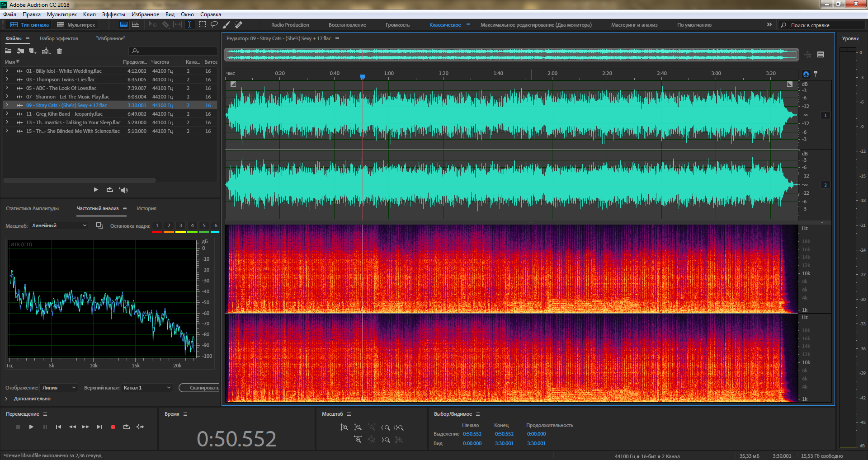Image resolution: width=868 pixels, height=460 pixels.
Task: Switch to Статистика Амплитуды tab
Action: pyautogui.click(x=32, y=208)
